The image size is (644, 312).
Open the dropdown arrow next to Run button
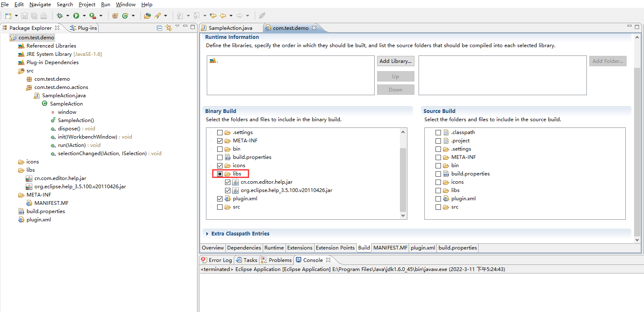coord(84,16)
